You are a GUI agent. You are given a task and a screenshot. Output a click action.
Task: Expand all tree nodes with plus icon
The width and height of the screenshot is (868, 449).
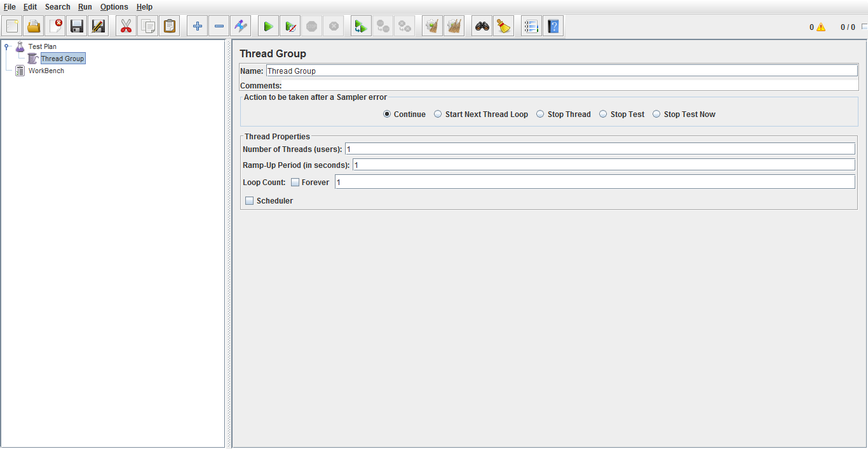tap(197, 25)
